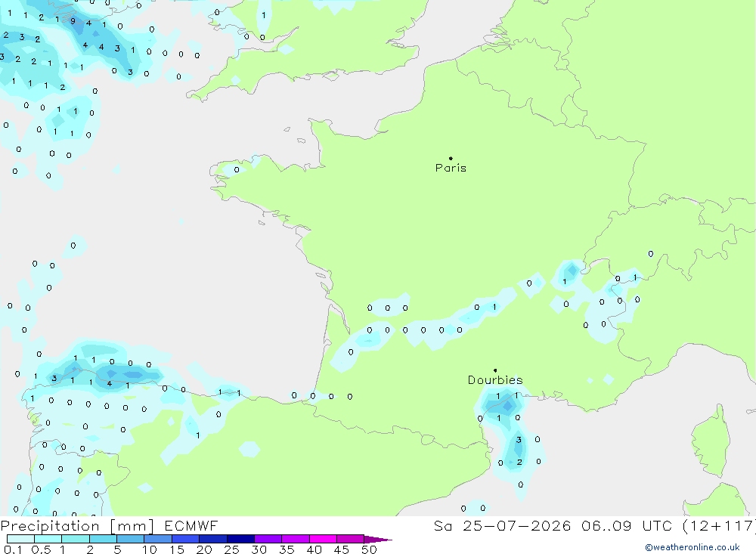Pick the 15–20 mm legend swatch
The width and height of the screenshot is (756, 554).
click(x=186, y=539)
